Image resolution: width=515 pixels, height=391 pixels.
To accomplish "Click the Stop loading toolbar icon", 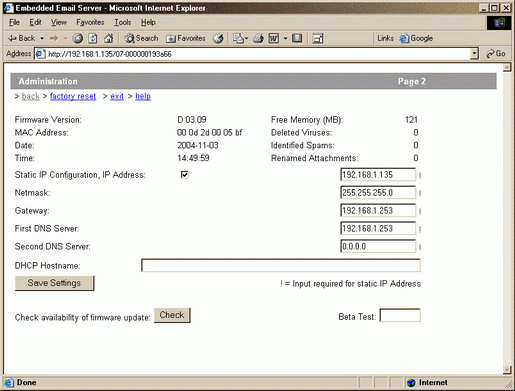I will pyautogui.click(x=77, y=38).
